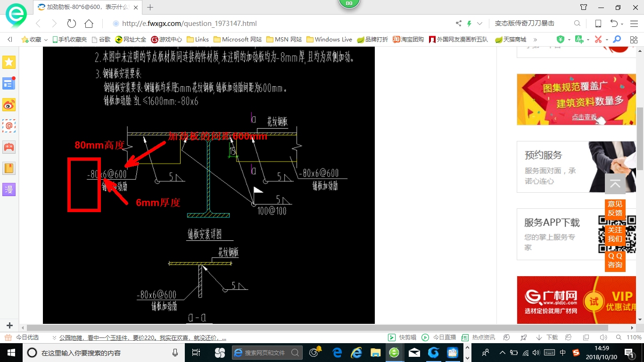Screen dimensions: 644x362
Task: Open the 淘宝团购 bookmark
Action: (x=408, y=40)
